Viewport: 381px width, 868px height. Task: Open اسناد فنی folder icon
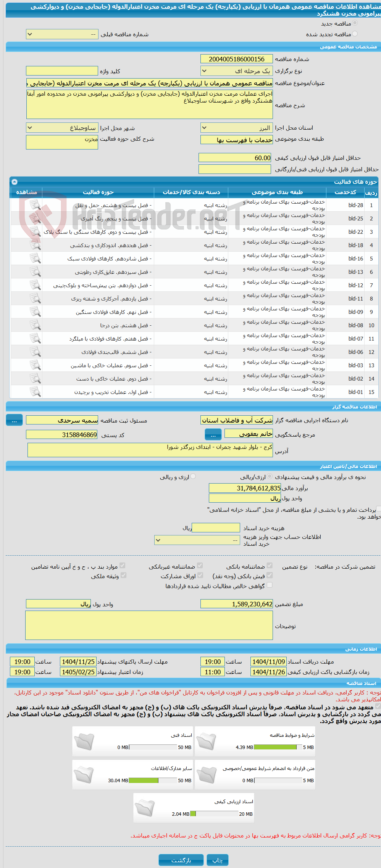pyautogui.click(x=84, y=741)
